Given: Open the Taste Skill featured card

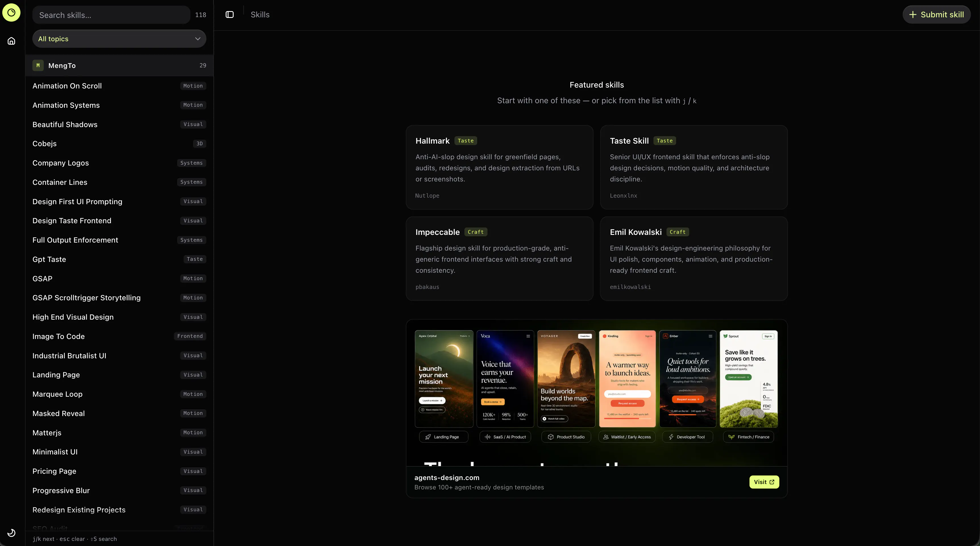Looking at the screenshot, I should (694, 167).
